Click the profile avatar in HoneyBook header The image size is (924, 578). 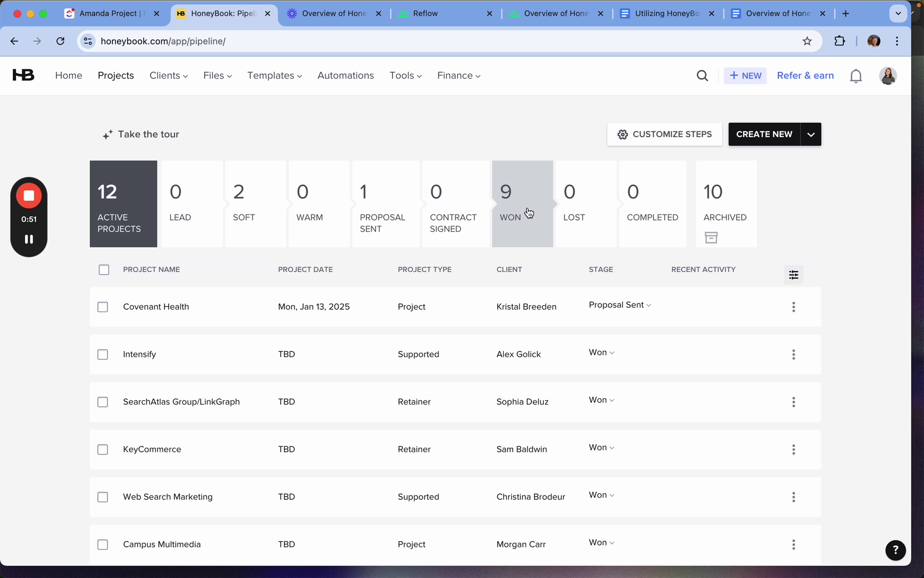point(888,76)
